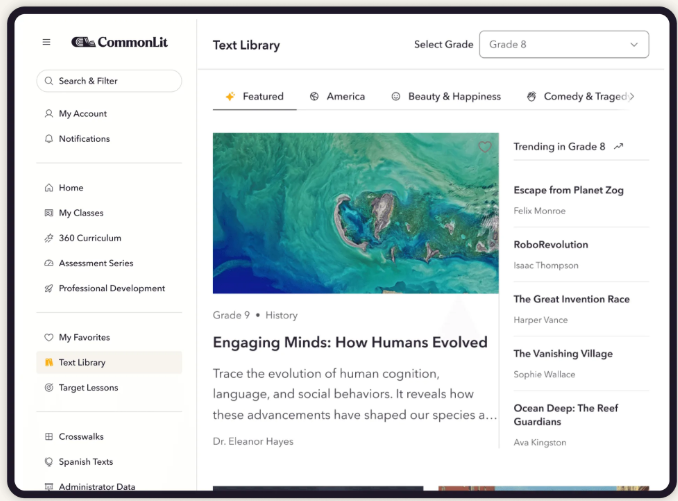Switch to Comedy & Tragedy tab

[577, 96]
